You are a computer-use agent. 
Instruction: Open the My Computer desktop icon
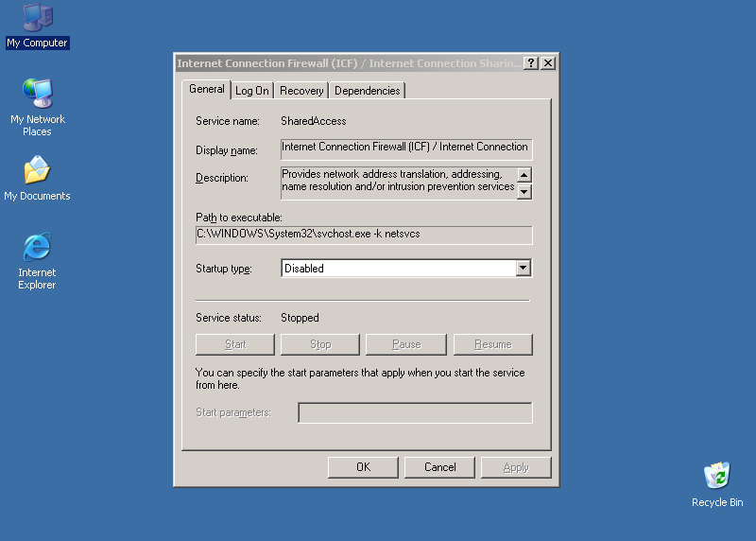[x=38, y=26]
